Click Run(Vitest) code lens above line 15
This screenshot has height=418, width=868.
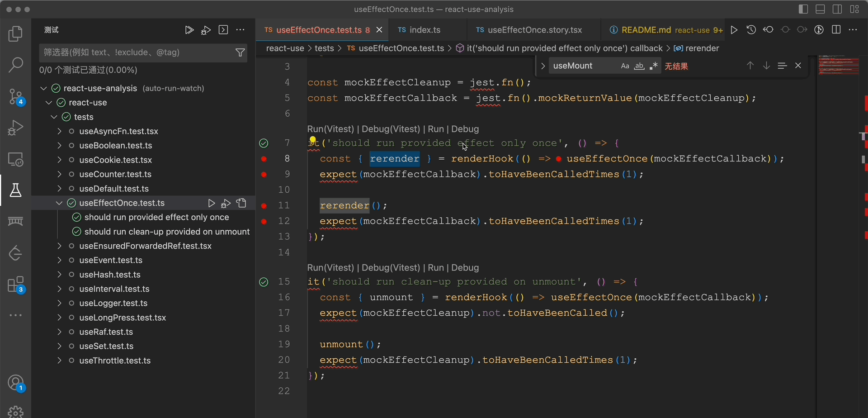pos(330,268)
